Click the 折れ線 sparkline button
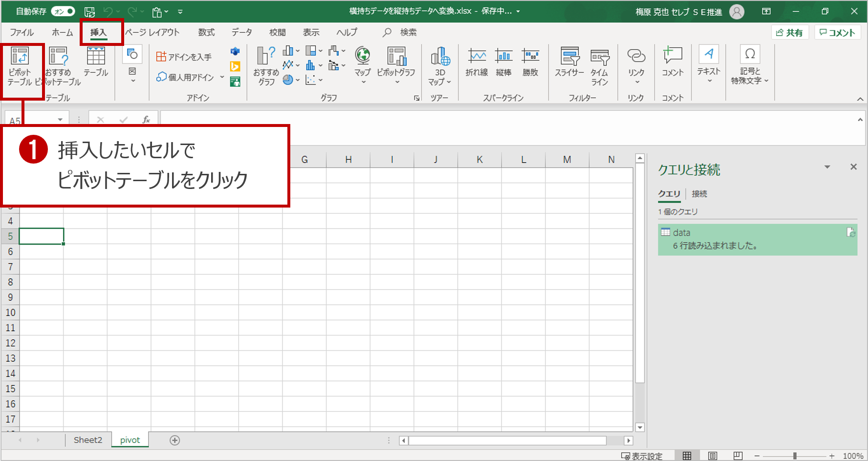The image size is (868, 461). [477, 62]
